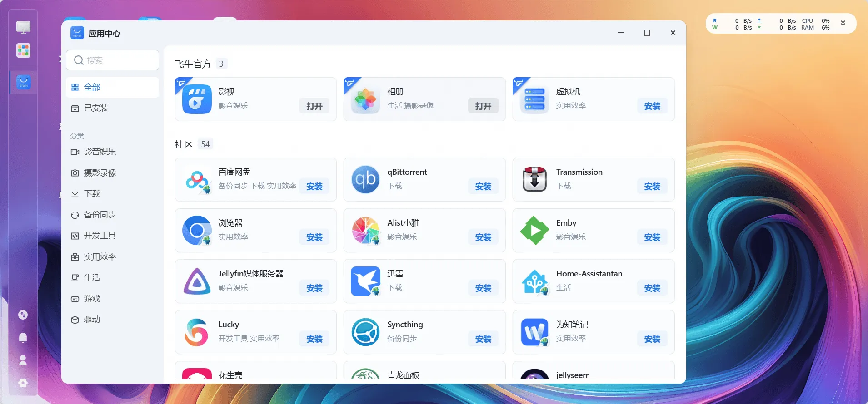Filter by 游戏 category
Screen dimensions: 868x404
pos(112,299)
